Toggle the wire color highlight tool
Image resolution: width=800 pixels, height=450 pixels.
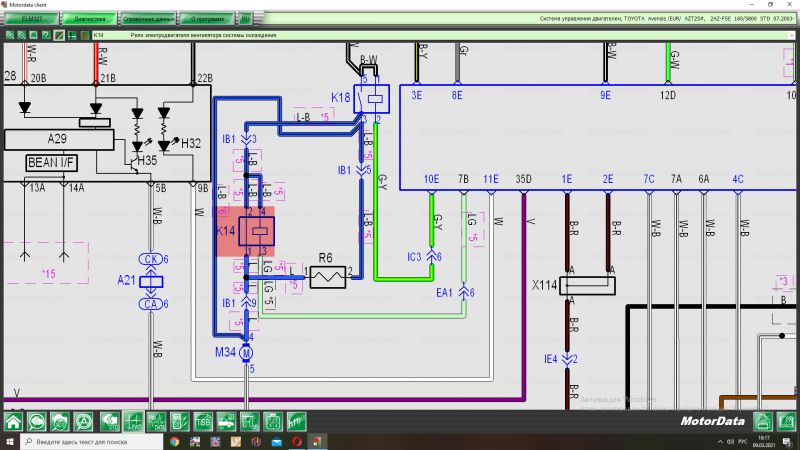point(60,35)
